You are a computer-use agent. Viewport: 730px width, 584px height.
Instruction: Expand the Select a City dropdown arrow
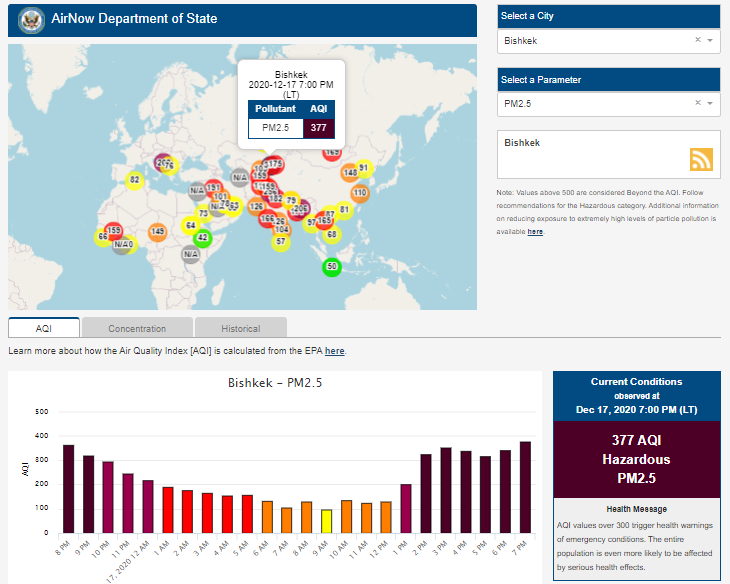(x=710, y=40)
